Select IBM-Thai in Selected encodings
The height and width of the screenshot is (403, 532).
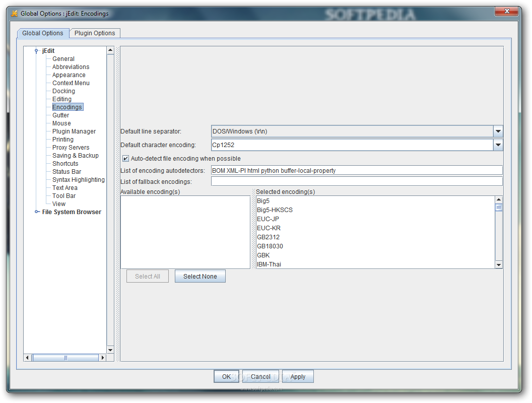point(375,264)
